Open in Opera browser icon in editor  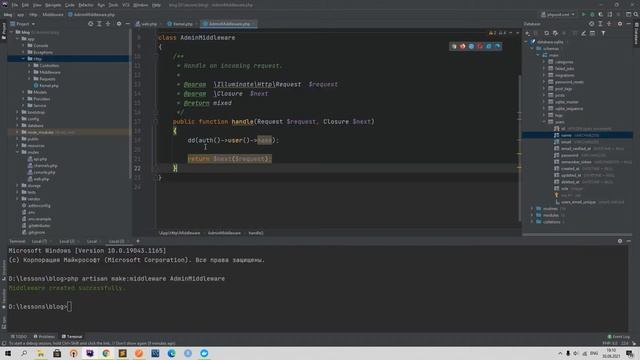[480, 46]
